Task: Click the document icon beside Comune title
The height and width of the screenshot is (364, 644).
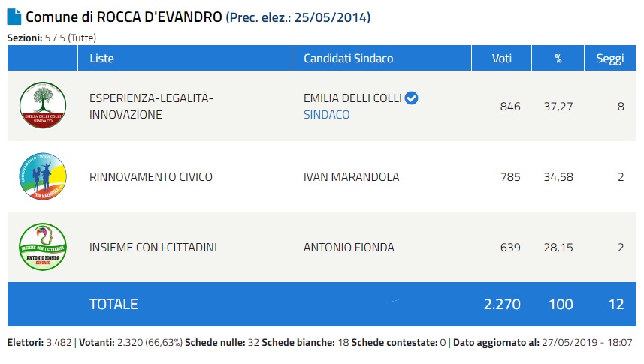Action: point(14,17)
